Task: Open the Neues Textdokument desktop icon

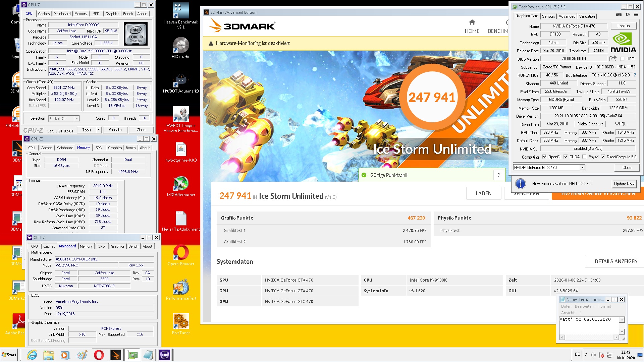Action: 181,221
